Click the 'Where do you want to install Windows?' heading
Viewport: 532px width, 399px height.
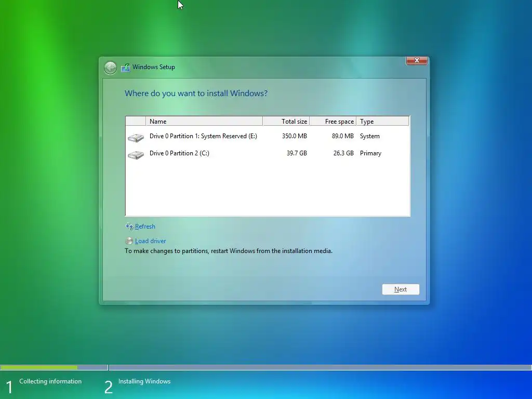196,94
